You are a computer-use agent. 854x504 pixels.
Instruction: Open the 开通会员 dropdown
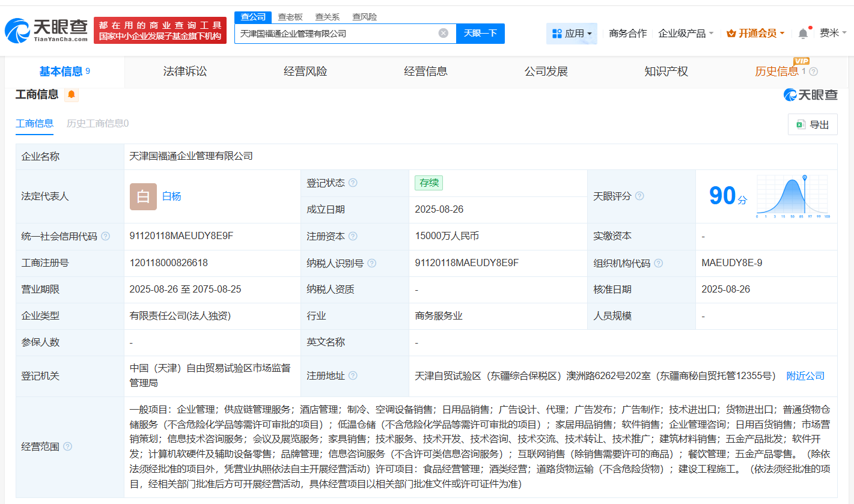click(755, 33)
